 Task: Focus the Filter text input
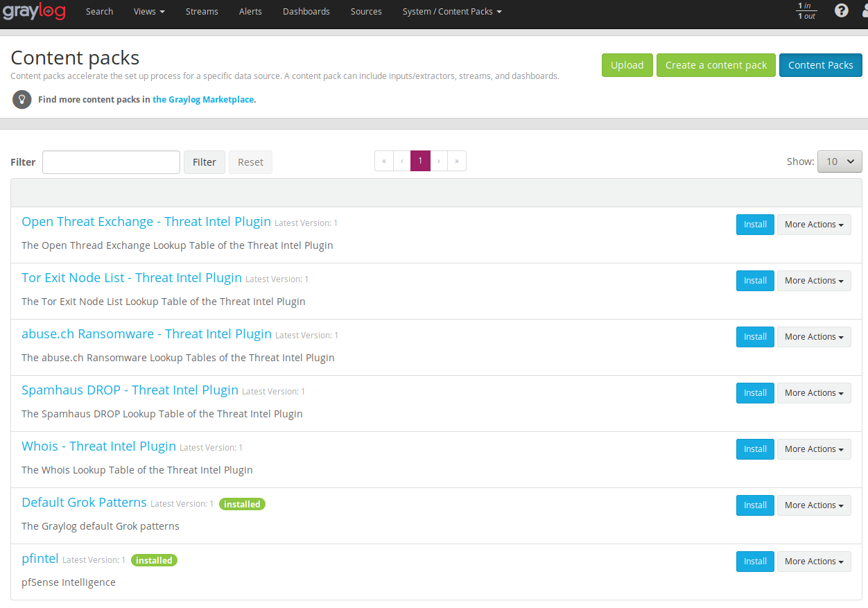tap(111, 162)
